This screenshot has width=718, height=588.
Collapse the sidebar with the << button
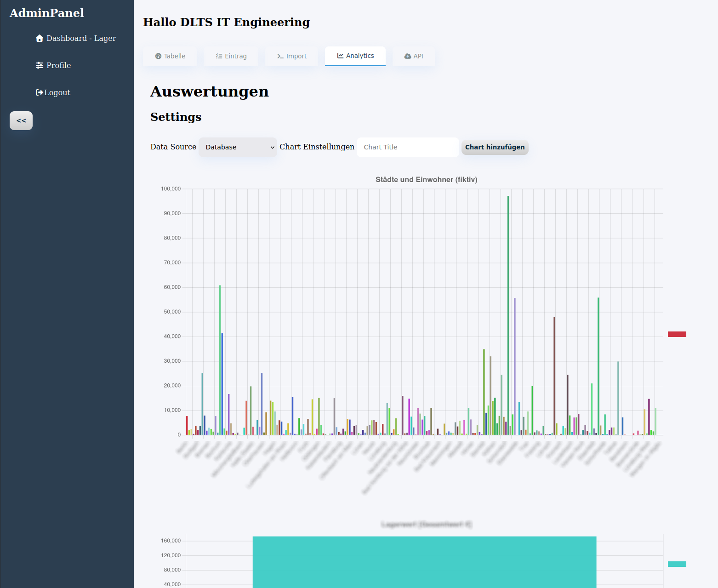(21, 120)
